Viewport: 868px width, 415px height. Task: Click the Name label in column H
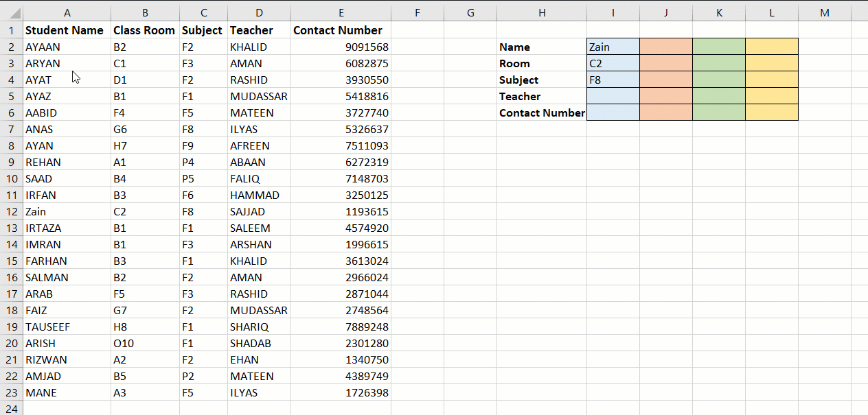tap(542, 47)
